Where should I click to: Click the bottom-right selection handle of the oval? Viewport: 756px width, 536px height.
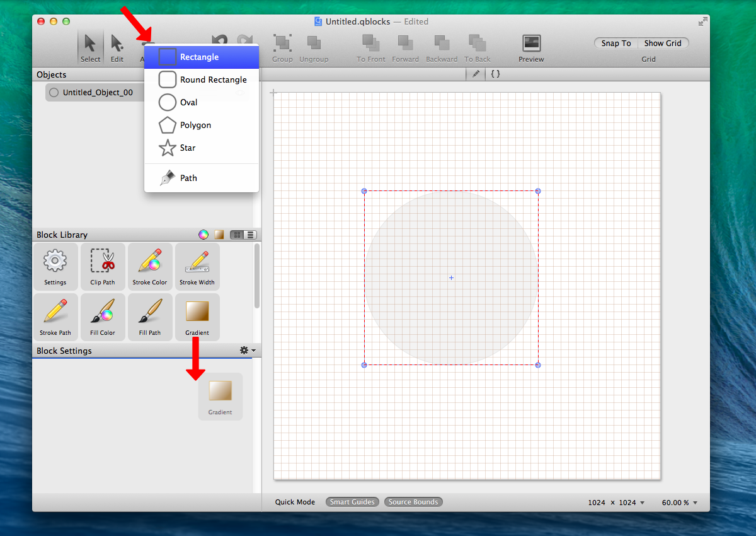(538, 365)
